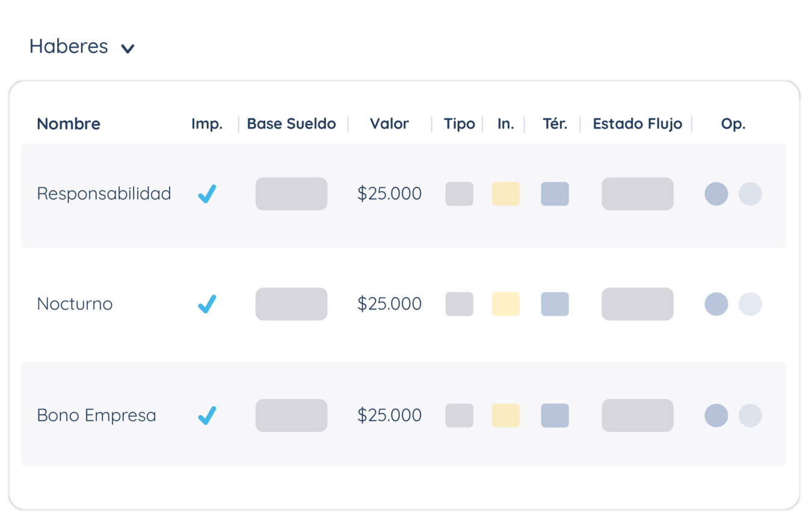
Task: Click the Haberes section title
Action: click(x=69, y=46)
